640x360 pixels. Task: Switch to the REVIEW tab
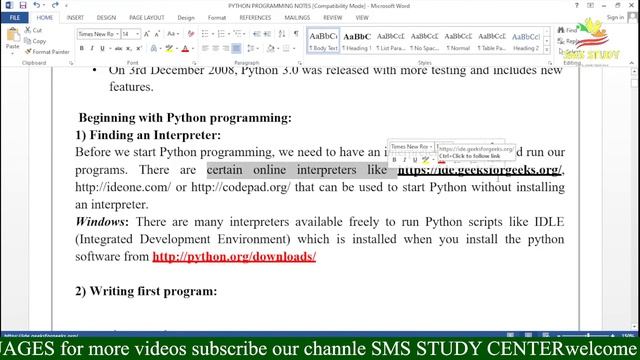tap(333, 18)
